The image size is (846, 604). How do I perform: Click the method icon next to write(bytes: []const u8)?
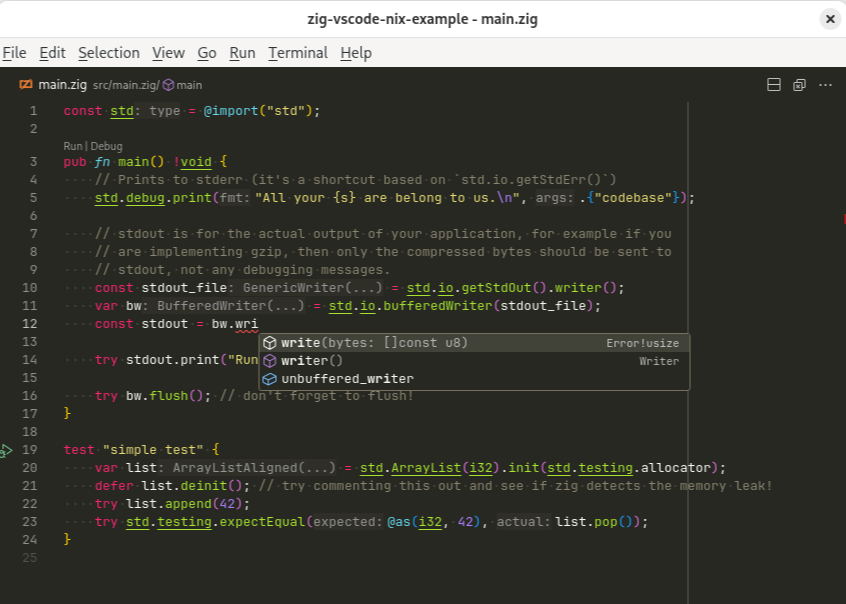(x=270, y=343)
